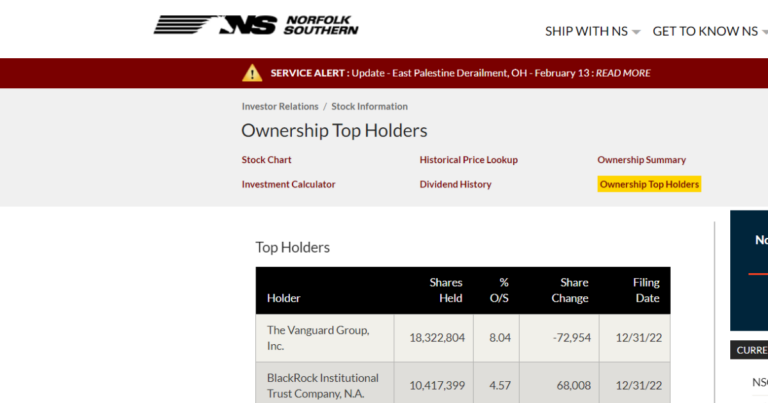
Task: Click the Norfolk Southern logo
Action: (x=256, y=25)
